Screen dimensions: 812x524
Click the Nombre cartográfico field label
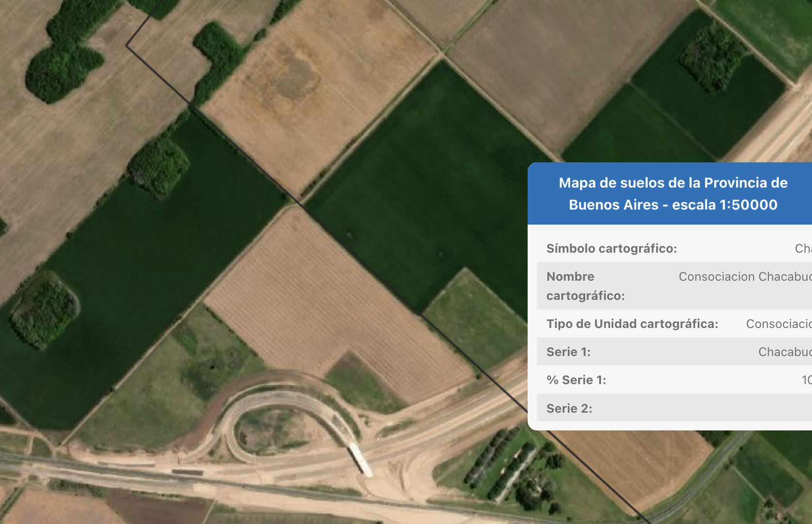pyautogui.click(x=585, y=286)
